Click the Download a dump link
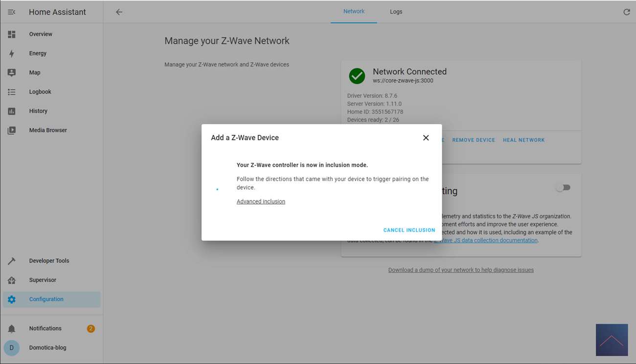636x364 pixels. pyautogui.click(x=460, y=270)
